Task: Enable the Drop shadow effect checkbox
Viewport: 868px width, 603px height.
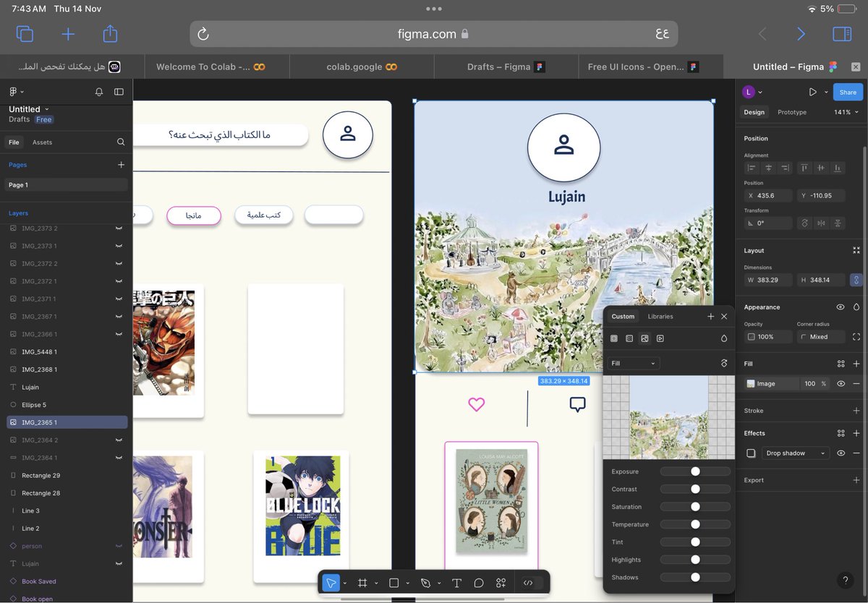Action: pyautogui.click(x=751, y=453)
